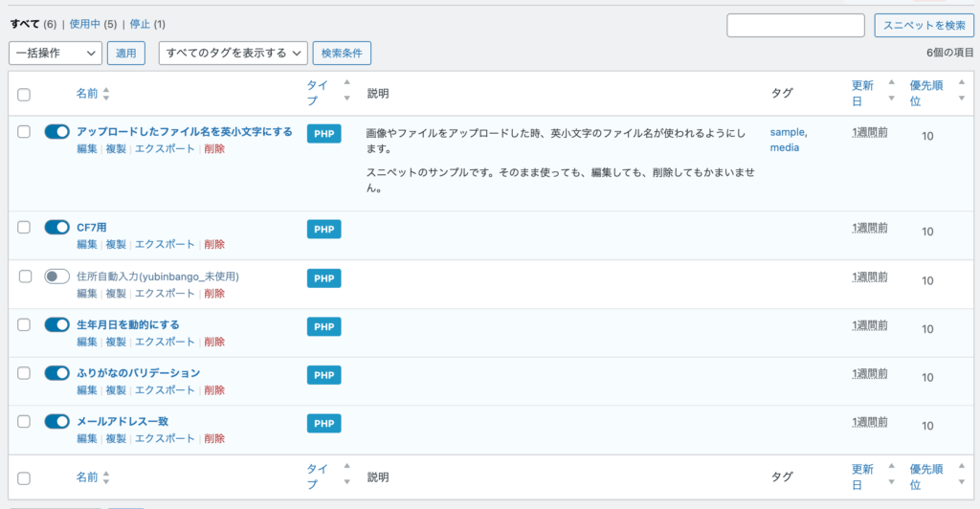This screenshot has height=509, width=980.
Task: Click PHP badge for メールアドレス一致 snippet
Action: (x=323, y=423)
